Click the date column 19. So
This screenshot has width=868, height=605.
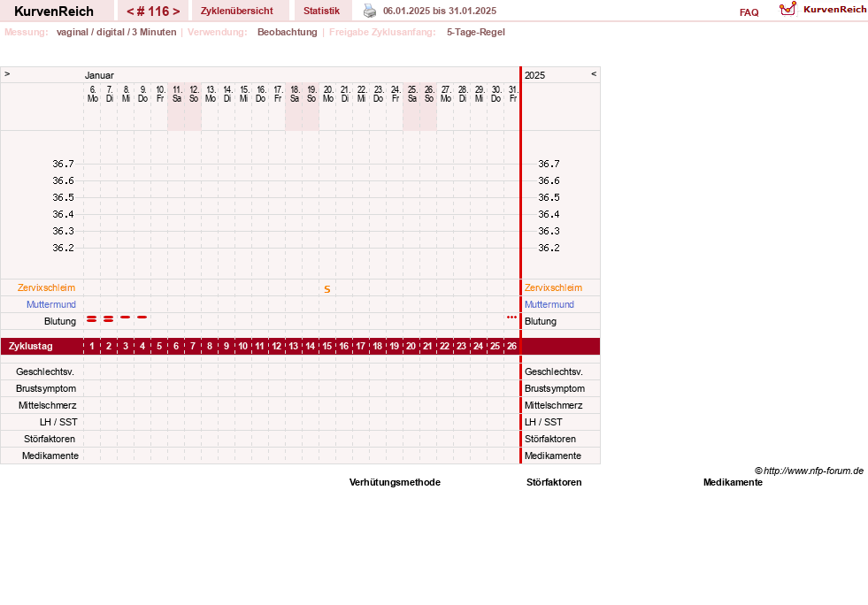point(311,94)
